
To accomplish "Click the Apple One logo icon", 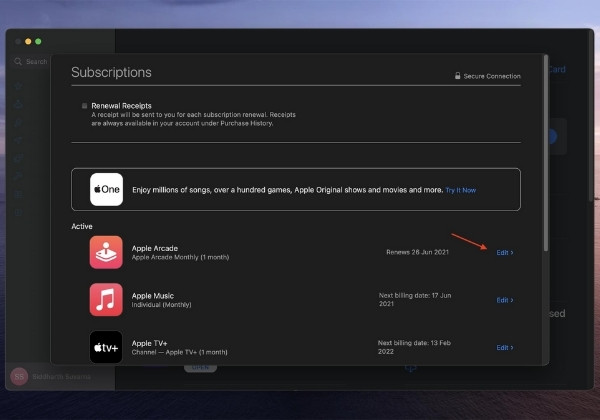I will point(106,190).
